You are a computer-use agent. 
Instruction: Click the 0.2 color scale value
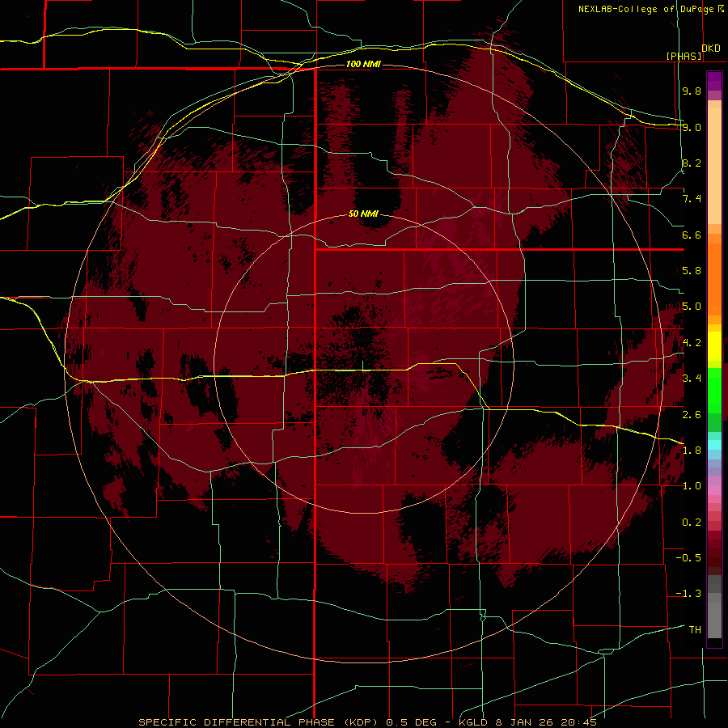click(x=692, y=523)
